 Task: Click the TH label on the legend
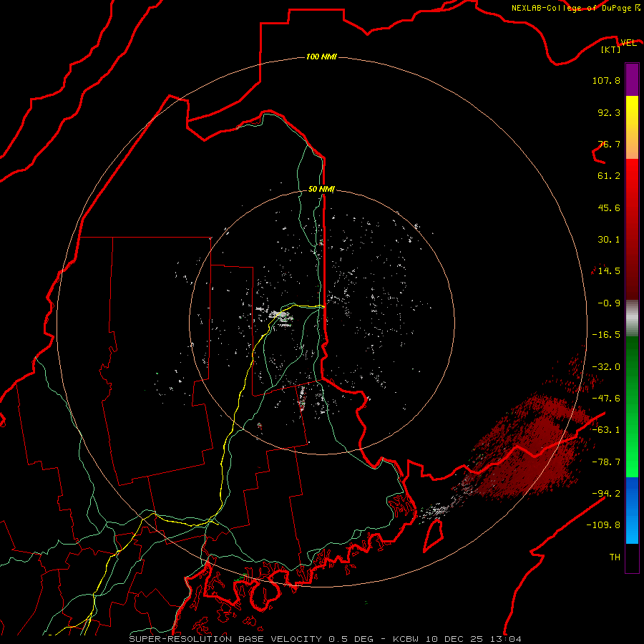click(615, 557)
